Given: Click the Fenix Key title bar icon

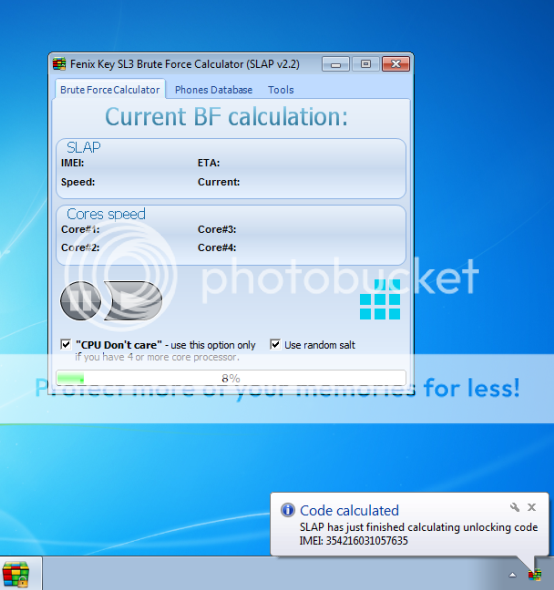Looking at the screenshot, I should (x=59, y=64).
